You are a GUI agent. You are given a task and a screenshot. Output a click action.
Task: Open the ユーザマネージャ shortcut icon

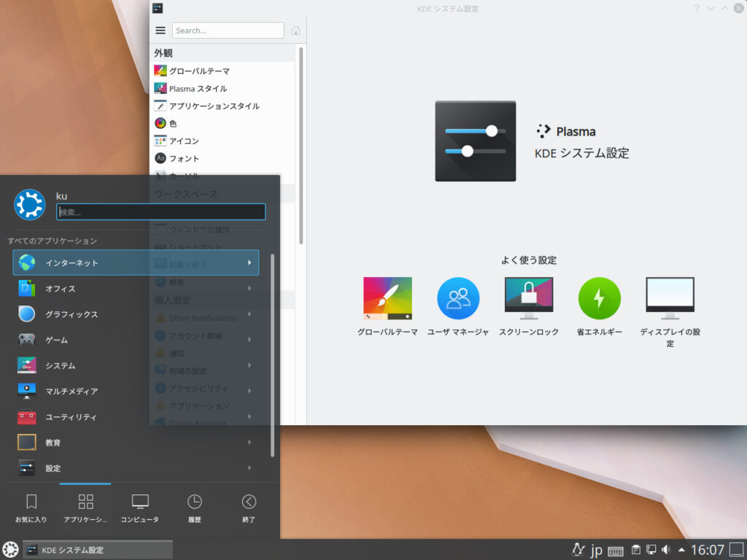[458, 297]
